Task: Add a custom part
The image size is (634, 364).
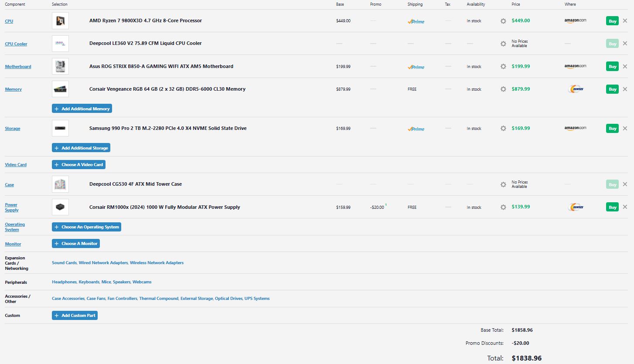Action: [75, 315]
